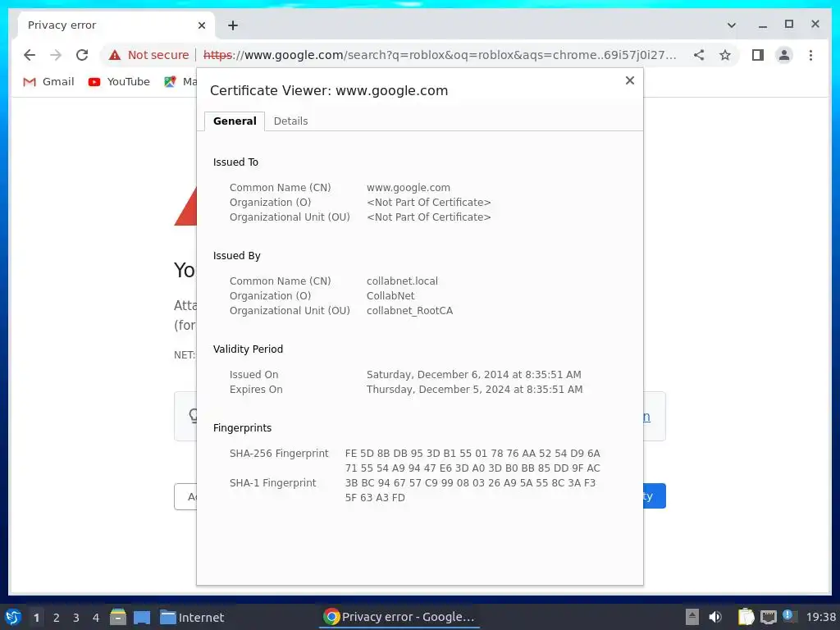Click the www.google.com common name value

409,188
